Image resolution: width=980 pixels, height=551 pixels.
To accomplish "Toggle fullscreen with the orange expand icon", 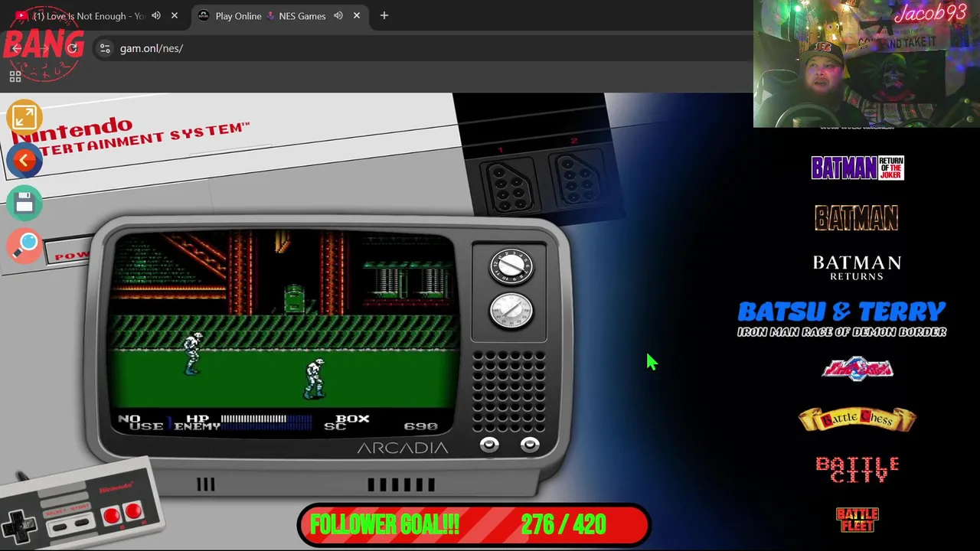I will (24, 117).
